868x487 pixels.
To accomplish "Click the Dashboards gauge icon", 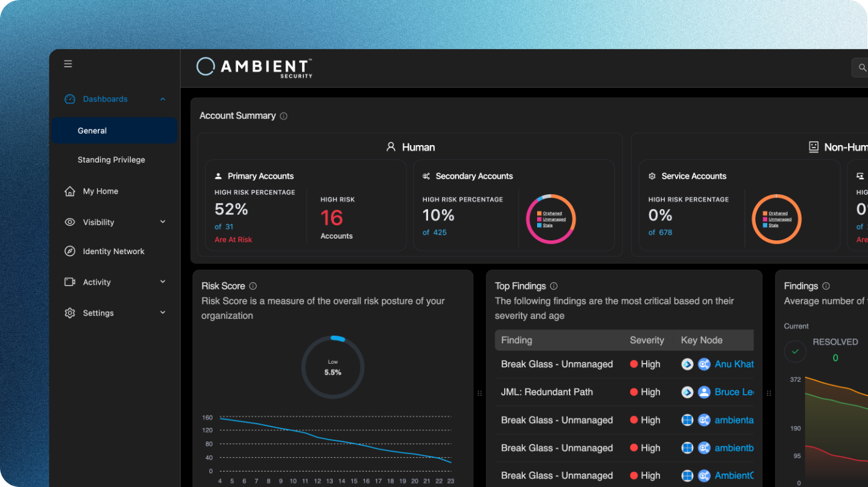I will [70, 99].
